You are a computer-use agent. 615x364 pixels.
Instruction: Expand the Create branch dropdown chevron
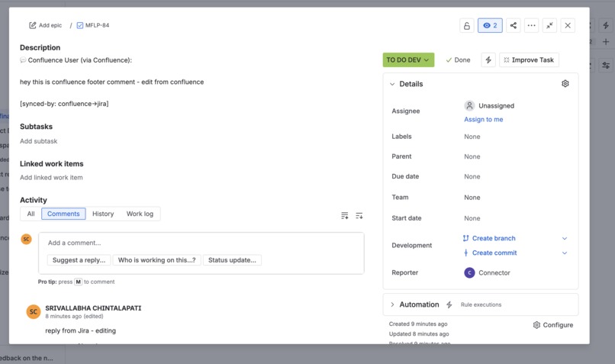[565, 238]
